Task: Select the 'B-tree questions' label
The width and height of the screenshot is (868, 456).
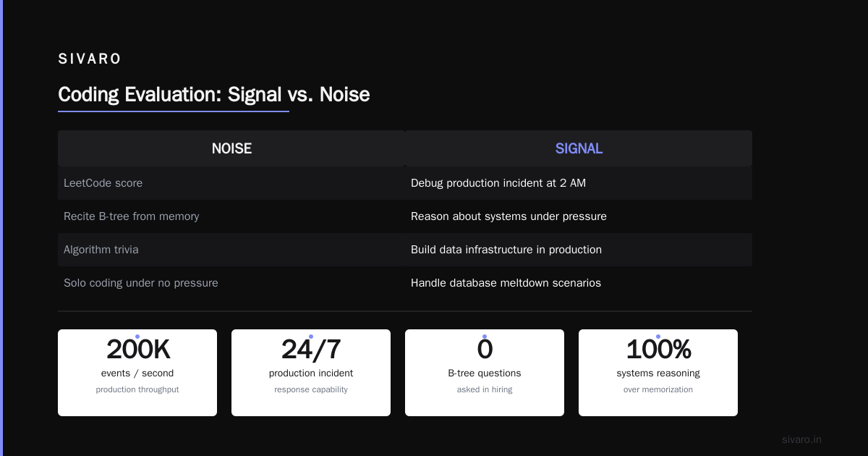Action: (485, 373)
